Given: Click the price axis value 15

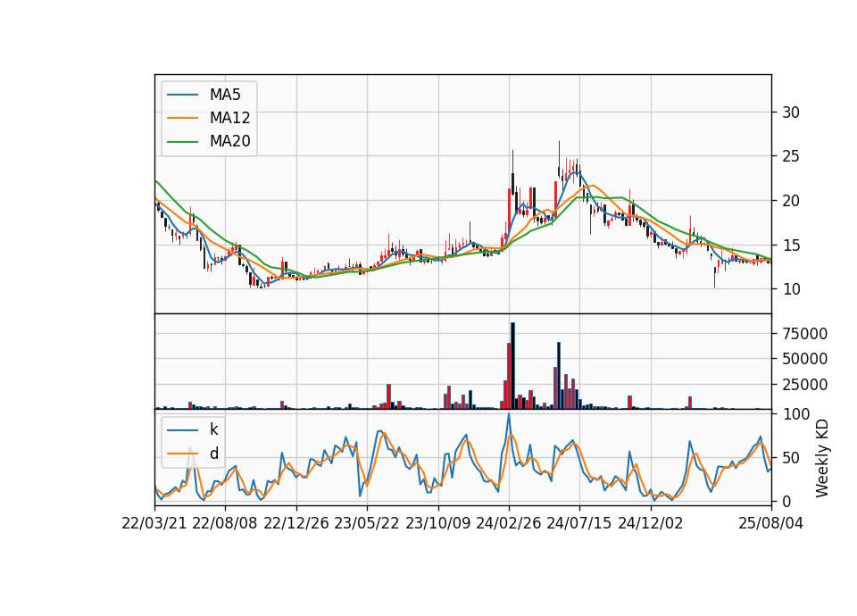Looking at the screenshot, I should pos(791,246).
